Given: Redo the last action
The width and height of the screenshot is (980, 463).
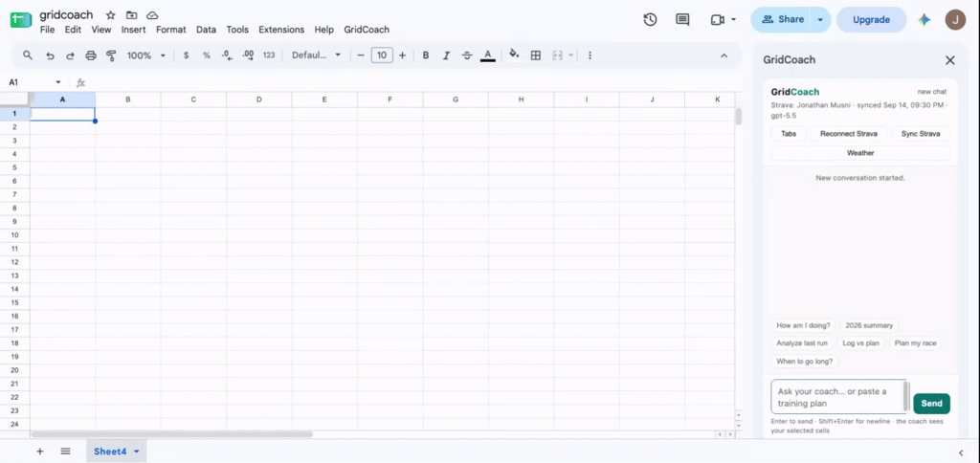Looking at the screenshot, I should (x=70, y=55).
